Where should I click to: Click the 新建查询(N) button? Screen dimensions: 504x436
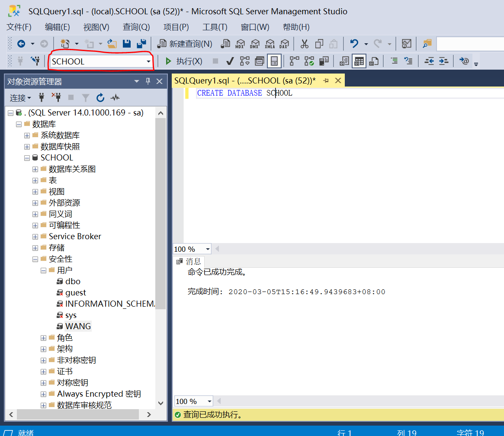click(x=185, y=44)
